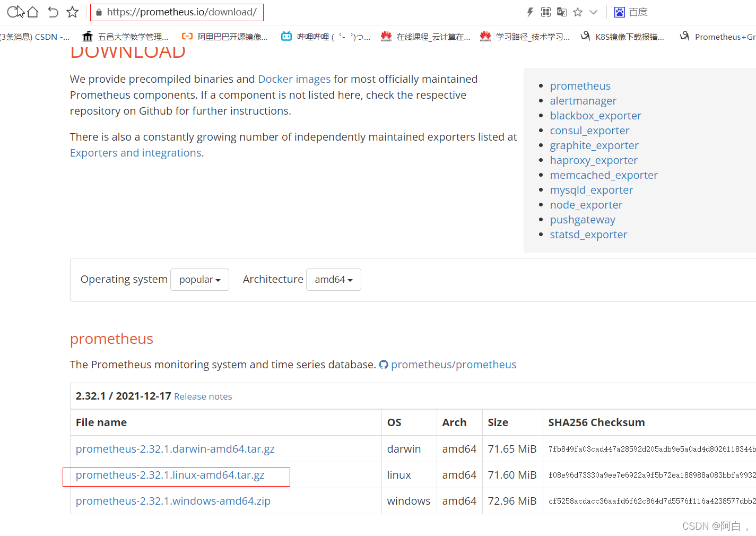Click the favorites star icon near translate
Viewport: 756px width, 536px height.
578,12
